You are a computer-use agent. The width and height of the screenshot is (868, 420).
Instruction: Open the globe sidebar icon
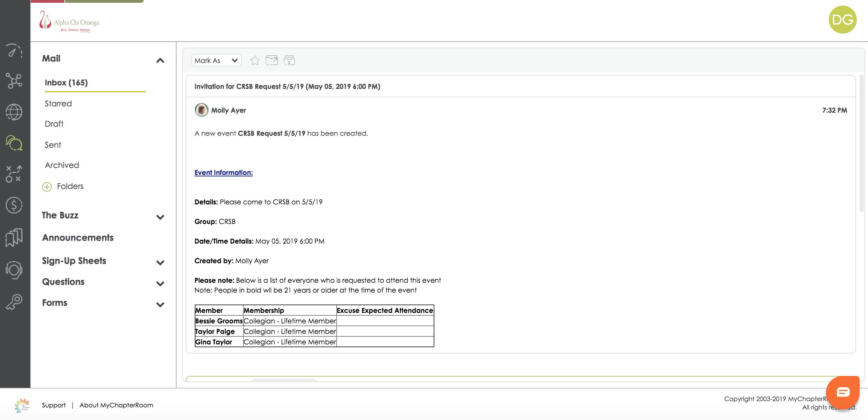(x=14, y=112)
